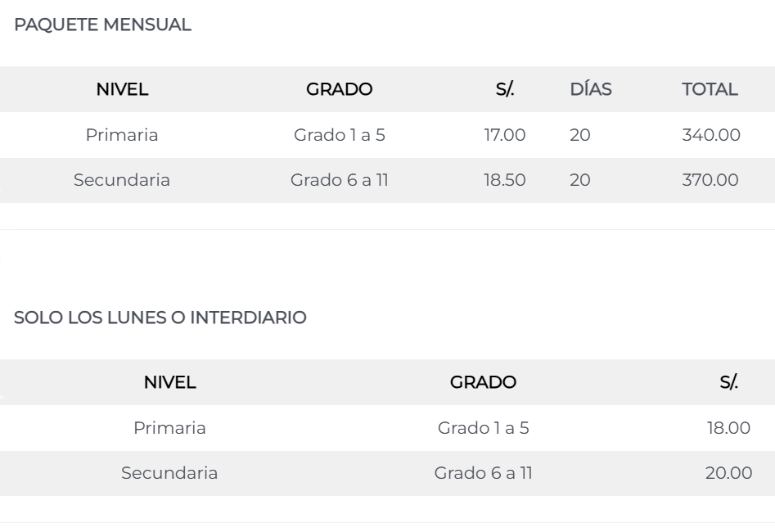The width and height of the screenshot is (775, 532).
Task: Click Grado 1 a 5 in Mondays-only table
Action: click(483, 427)
